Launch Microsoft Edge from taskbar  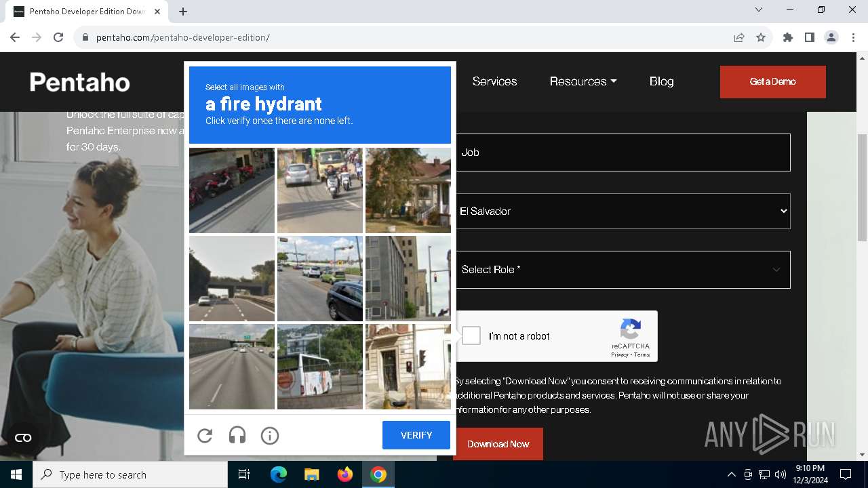(x=279, y=474)
